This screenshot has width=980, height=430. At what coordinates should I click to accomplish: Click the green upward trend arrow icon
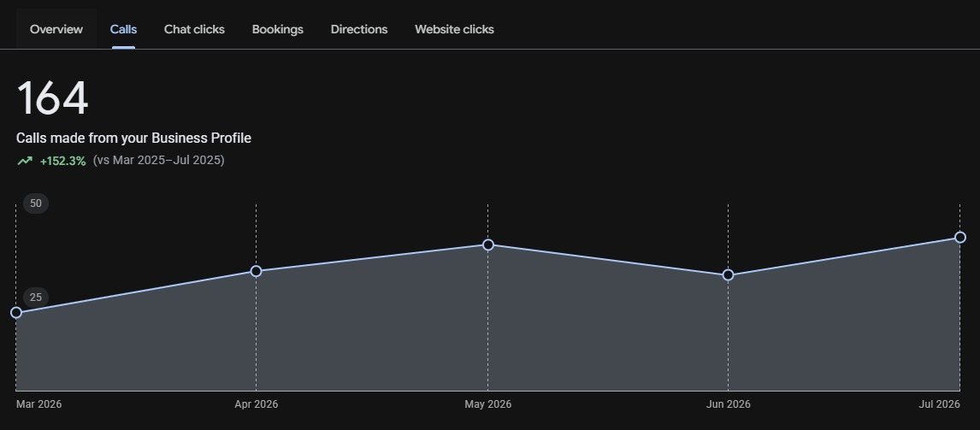pos(25,161)
